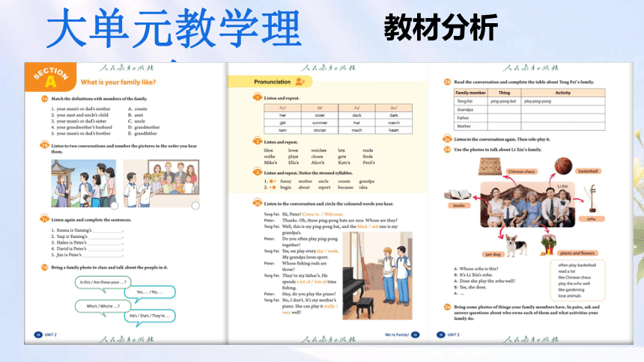The image size is (644, 362).
Task: Click speech bubble "Is this / Are these your ...?"
Action: (103, 283)
